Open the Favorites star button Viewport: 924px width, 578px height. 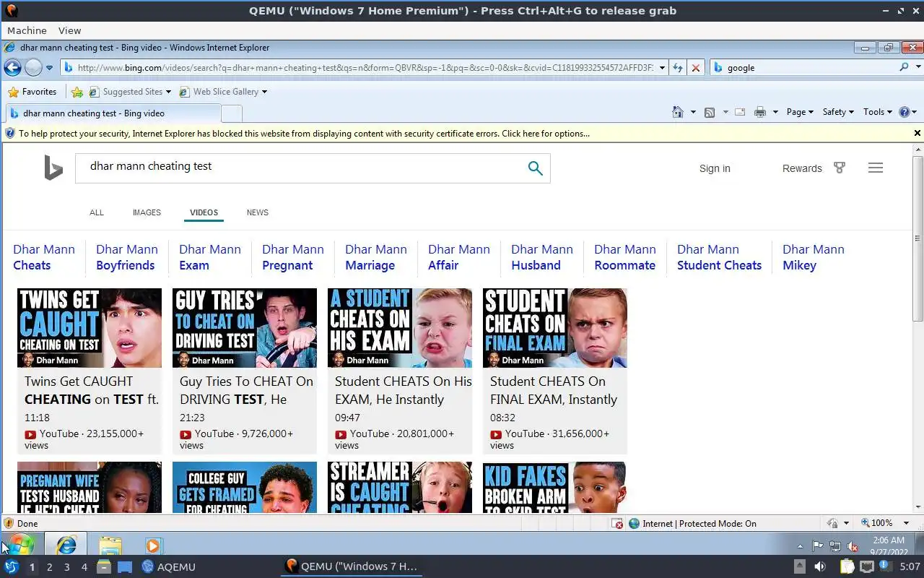click(32, 92)
